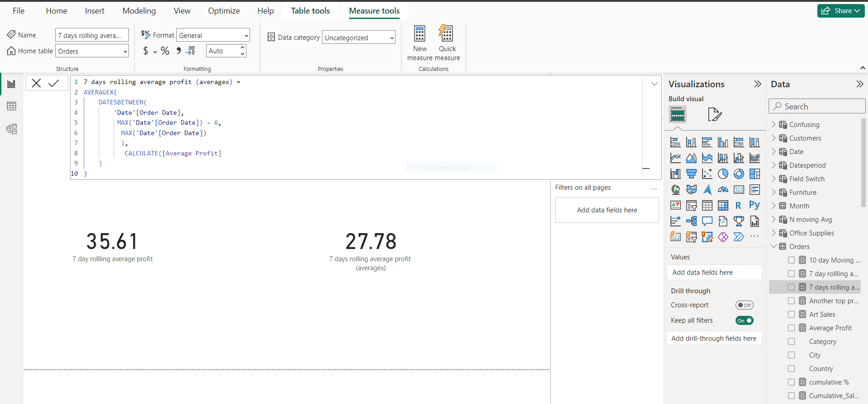
Task: Open Report view in left sidebar
Action: (x=12, y=84)
